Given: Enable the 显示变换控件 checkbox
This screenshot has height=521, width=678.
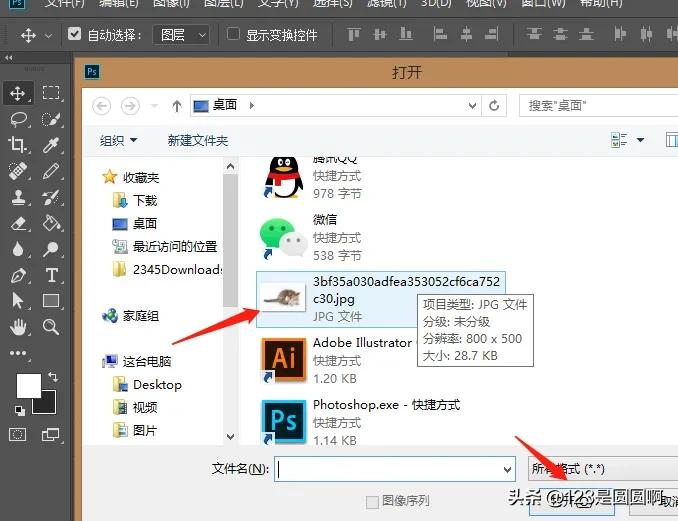Looking at the screenshot, I should 233,34.
